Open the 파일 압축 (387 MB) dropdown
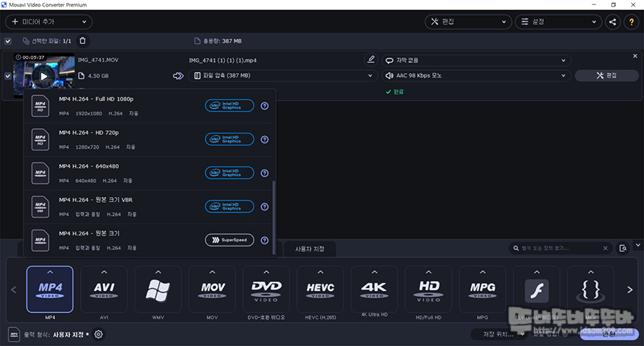The height and width of the screenshot is (346, 644). (x=283, y=76)
